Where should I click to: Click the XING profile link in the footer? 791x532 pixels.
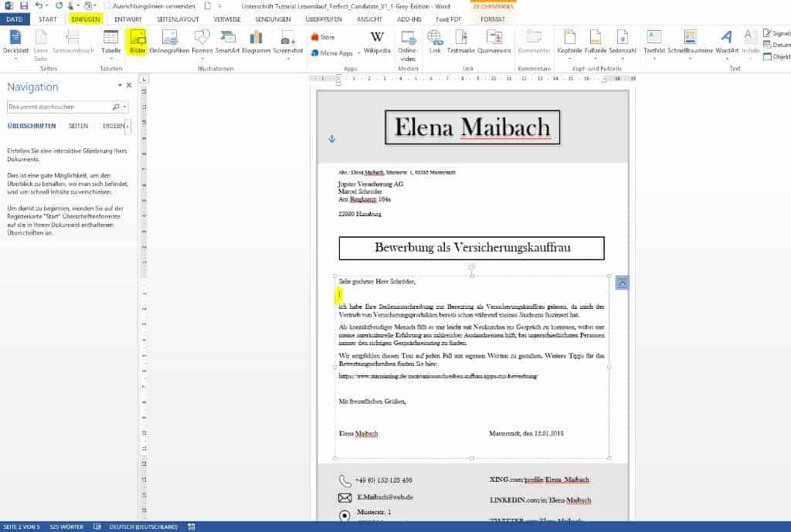tap(539, 479)
